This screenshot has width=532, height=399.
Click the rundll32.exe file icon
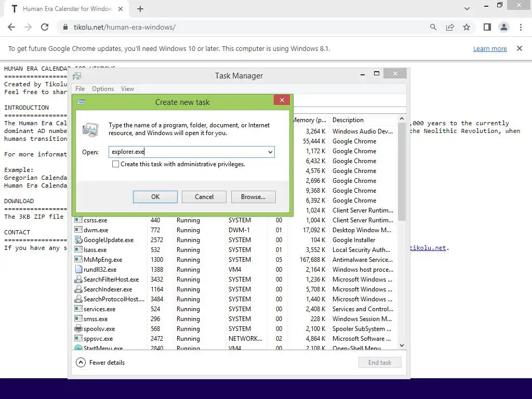coord(78,270)
